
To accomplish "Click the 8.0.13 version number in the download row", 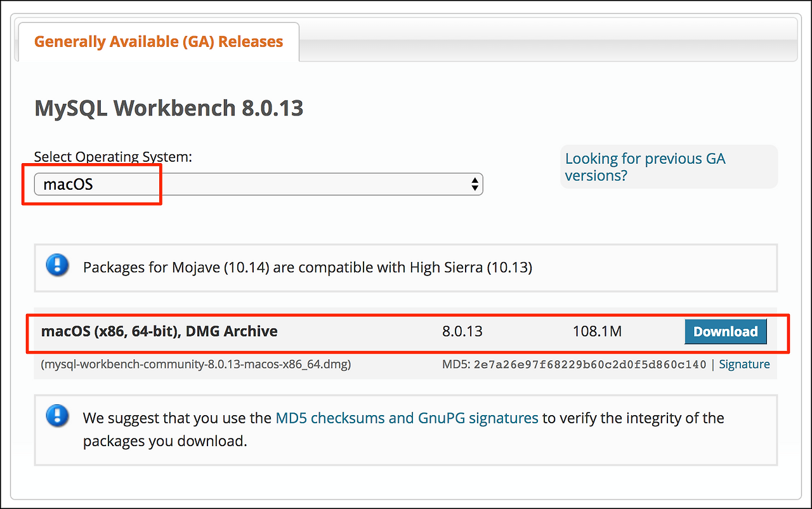I will click(x=462, y=331).
